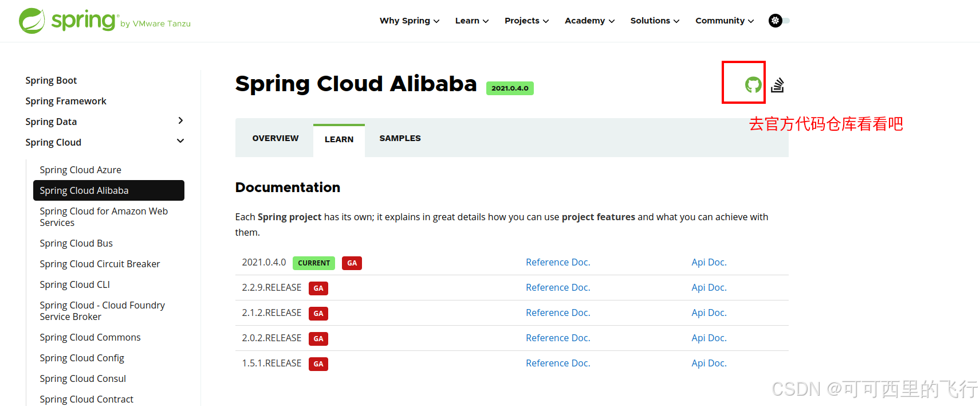Expand the Community navigation menu
Image resolution: width=980 pixels, height=406 pixels.
[725, 21]
